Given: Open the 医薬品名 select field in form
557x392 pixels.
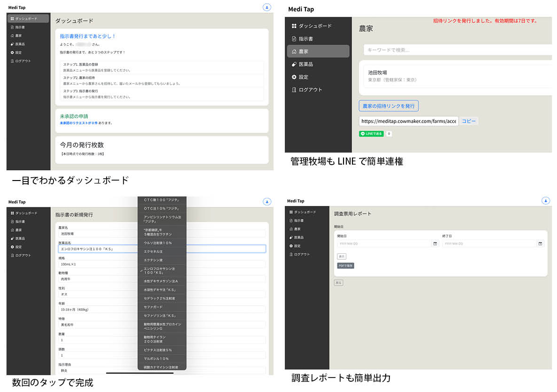Looking at the screenshot, I should click(161, 249).
